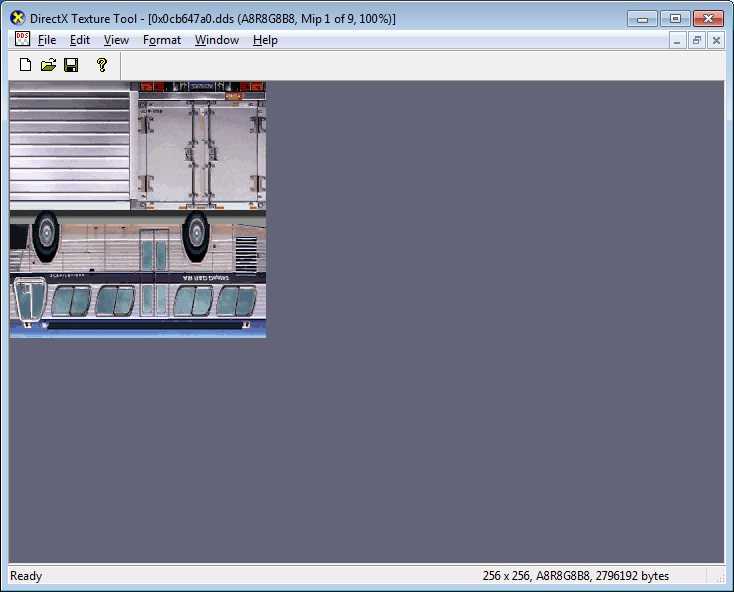734x592 pixels.
Task: Open the Format menu
Action: pyautogui.click(x=161, y=40)
